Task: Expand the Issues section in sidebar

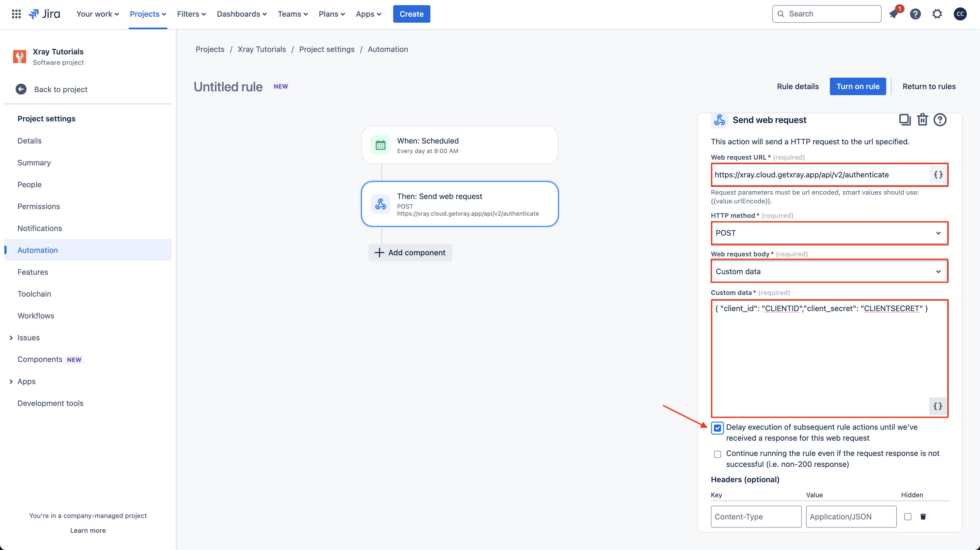Action: (x=11, y=338)
